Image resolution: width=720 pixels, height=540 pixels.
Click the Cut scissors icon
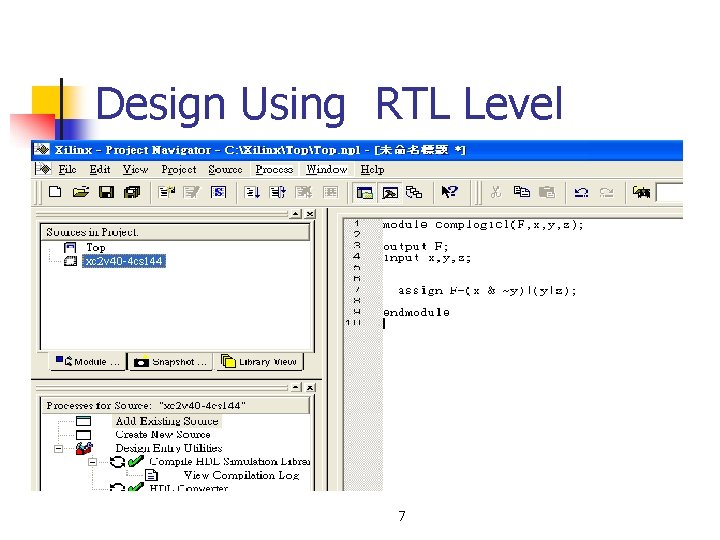click(495, 192)
